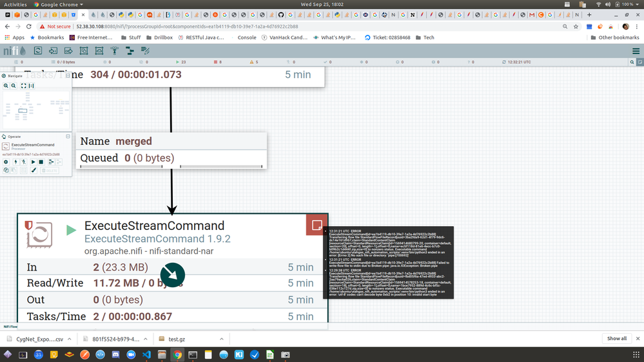Add a Processor from the NiFi toolbar
Screen dimensions: 644x362
[38, 50]
